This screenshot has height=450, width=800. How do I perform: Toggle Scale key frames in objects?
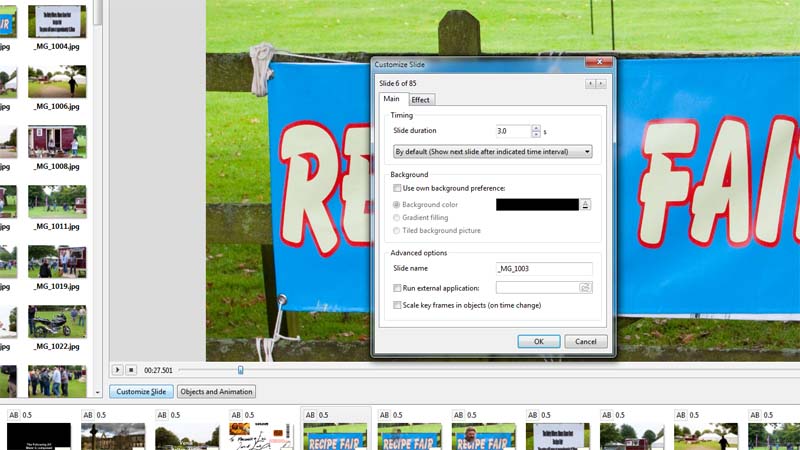click(397, 305)
